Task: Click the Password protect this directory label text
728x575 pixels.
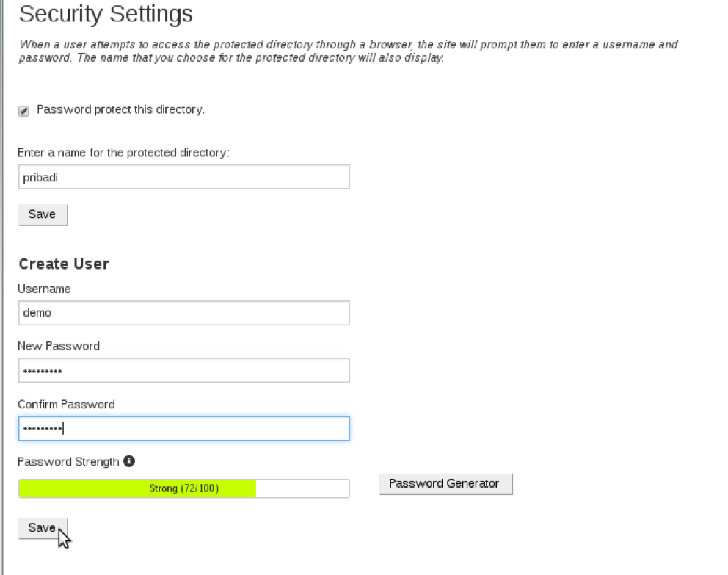Action: coord(119,109)
